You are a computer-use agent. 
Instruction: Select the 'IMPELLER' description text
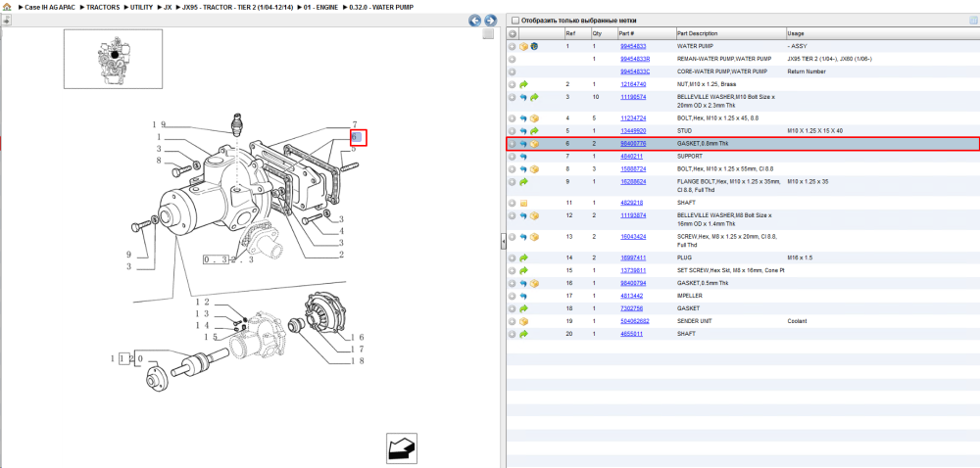pyautogui.click(x=690, y=296)
